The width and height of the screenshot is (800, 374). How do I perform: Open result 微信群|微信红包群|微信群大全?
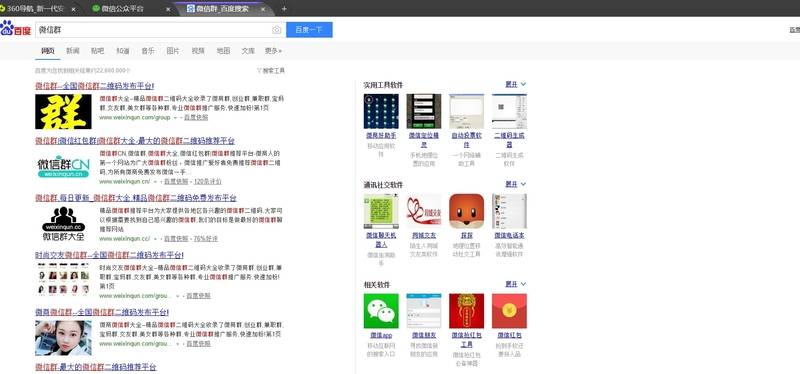[x=135, y=141]
